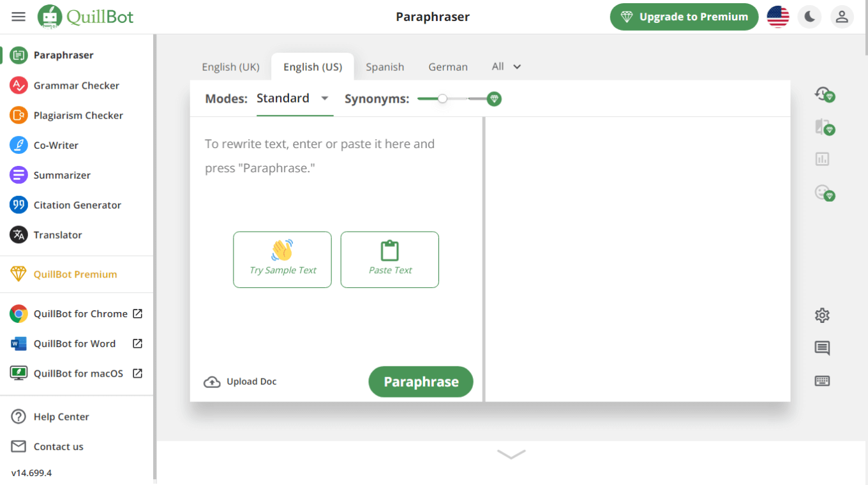Image resolution: width=868 pixels, height=485 pixels.
Task: Show keyboard shortcuts icon
Action: (x=822, y=381)
